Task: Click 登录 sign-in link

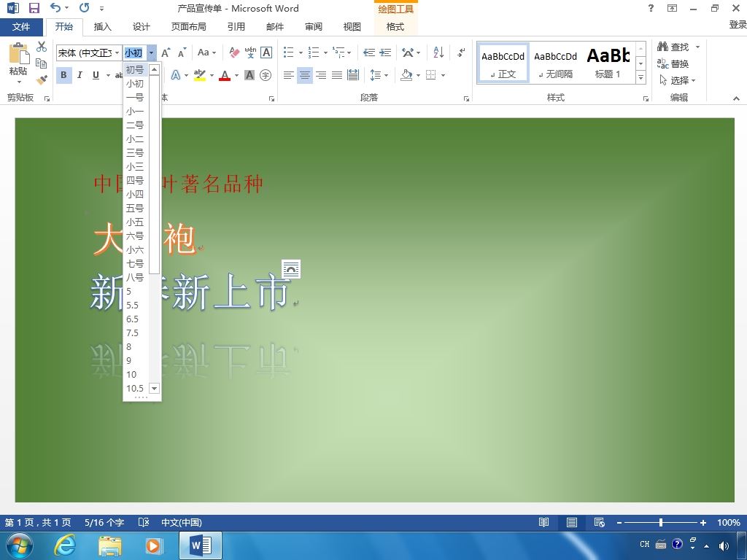Action: (x=738, y=25)
